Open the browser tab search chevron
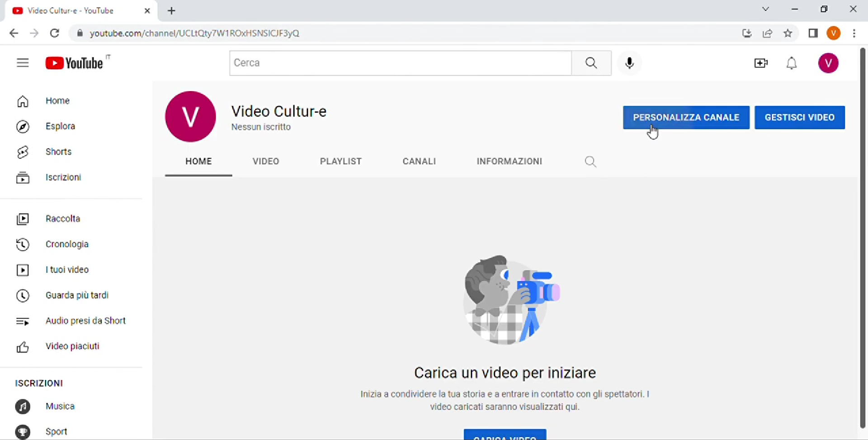Image resolution: width=868 pixels, height=440 pixels. (766, 9)
